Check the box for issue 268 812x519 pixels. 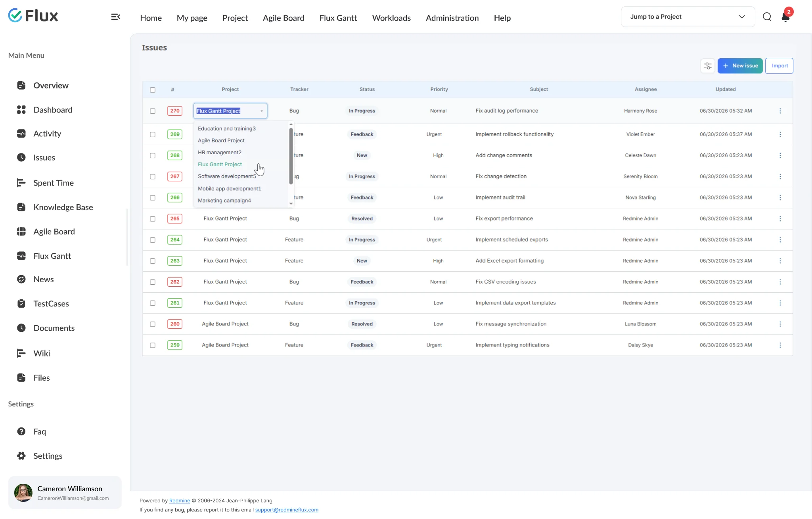(x=153, y=155)
